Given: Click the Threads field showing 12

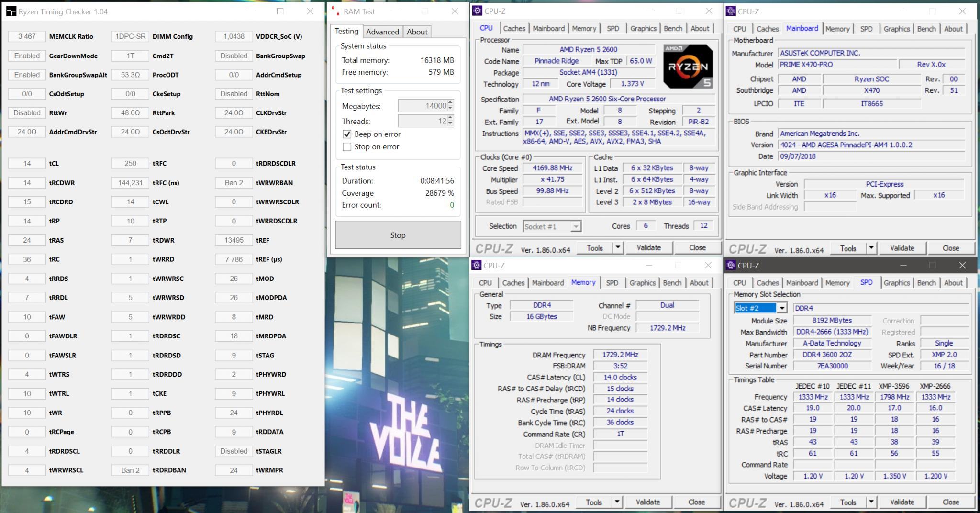Looking at the screenshot, I should coord(423,121).
